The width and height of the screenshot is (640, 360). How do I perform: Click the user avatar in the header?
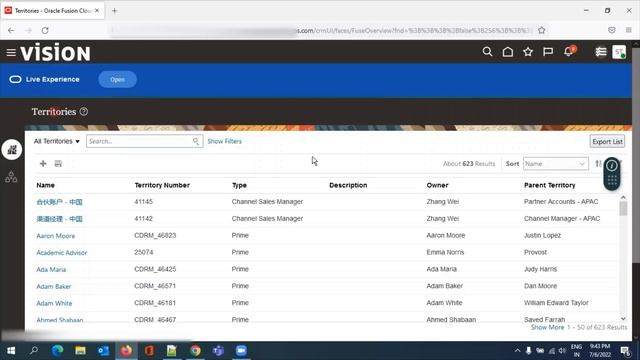click(x=619, y=52)
